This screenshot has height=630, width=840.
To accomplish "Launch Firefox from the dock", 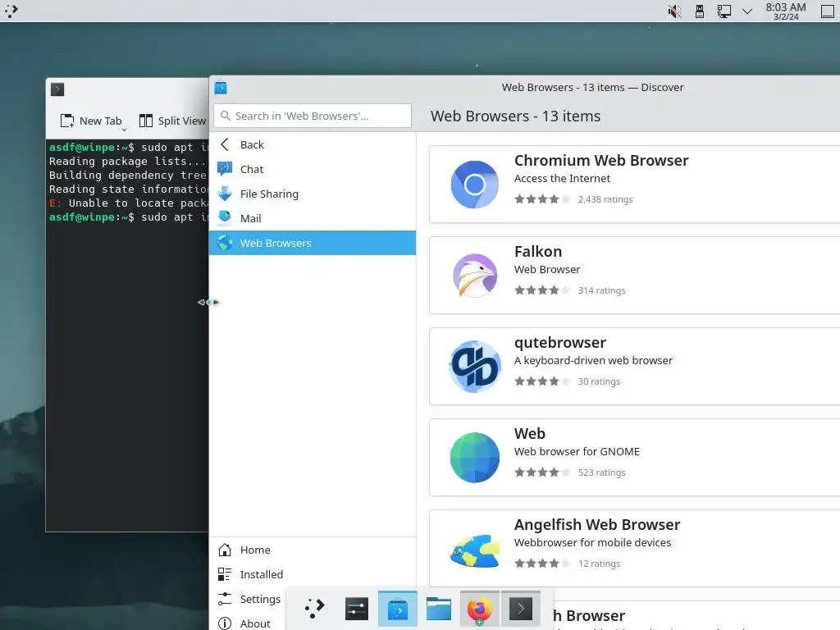I will click(x=479, y=609).
